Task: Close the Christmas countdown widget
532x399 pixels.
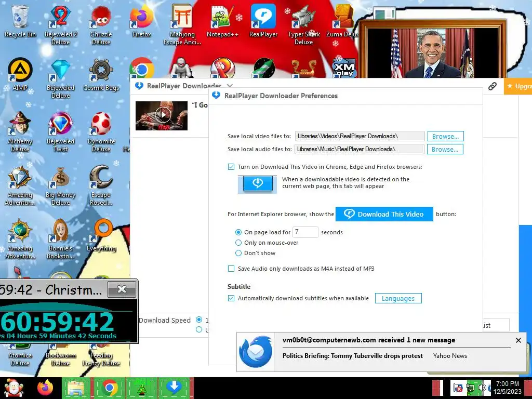Action: point(122,289)
